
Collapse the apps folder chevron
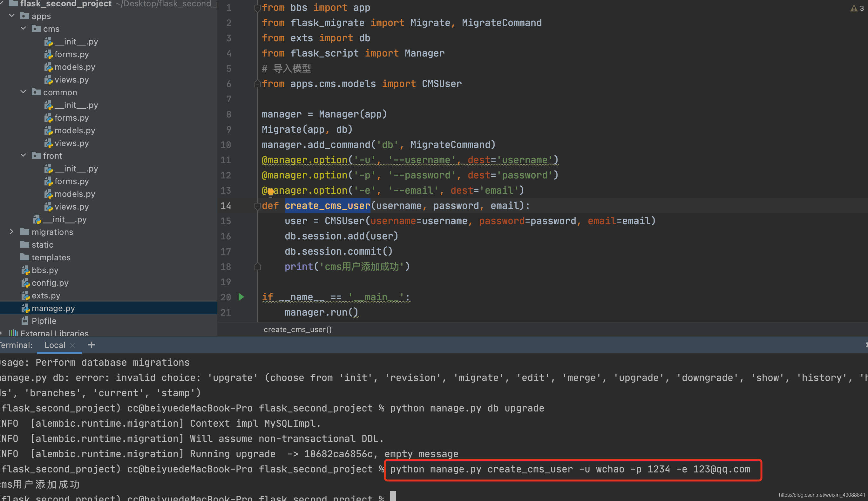click(12, 16)
